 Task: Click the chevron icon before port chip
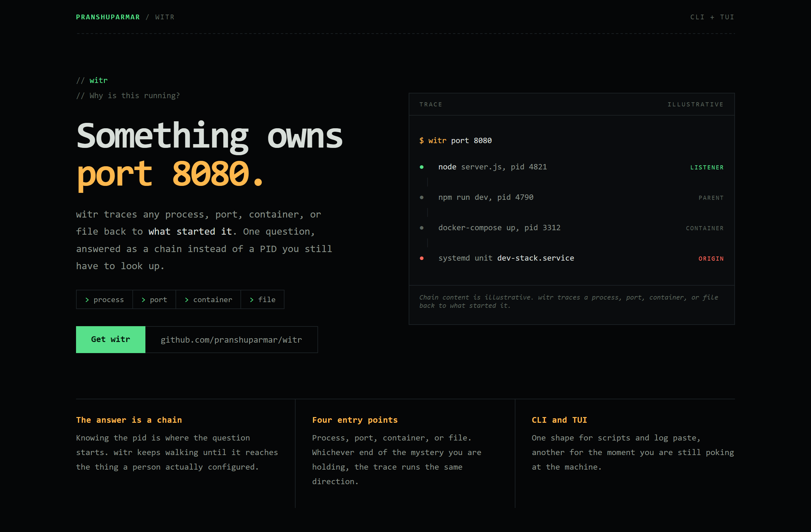(144, 300)
